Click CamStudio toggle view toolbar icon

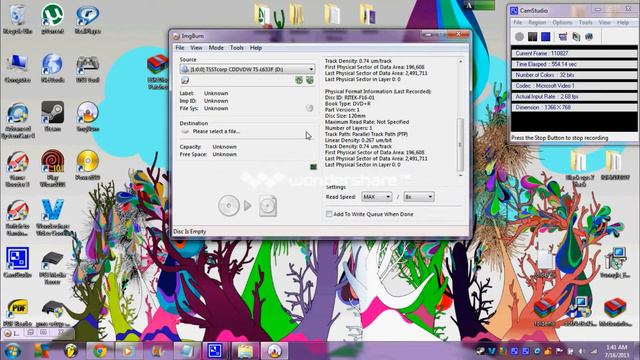[563, 37]
